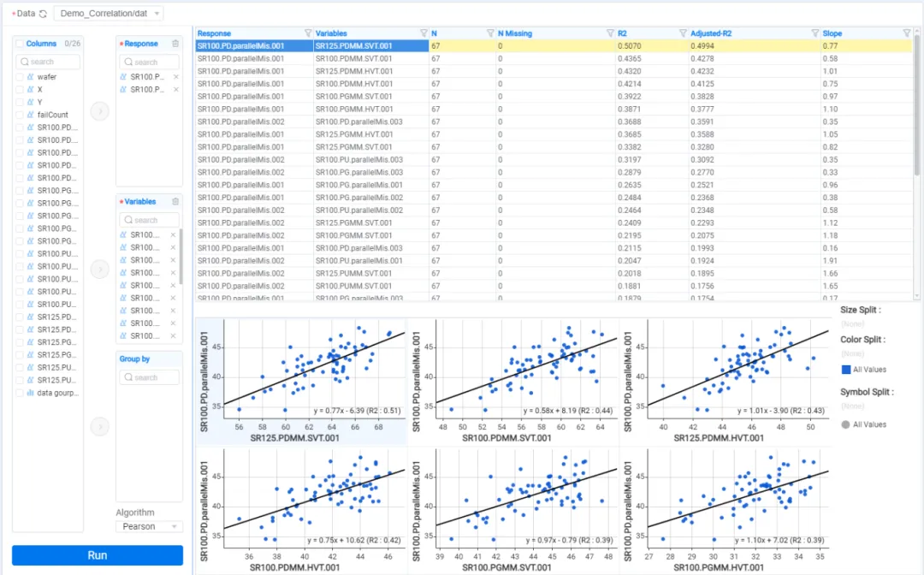Click the arrow button to add to Group by

100,426
